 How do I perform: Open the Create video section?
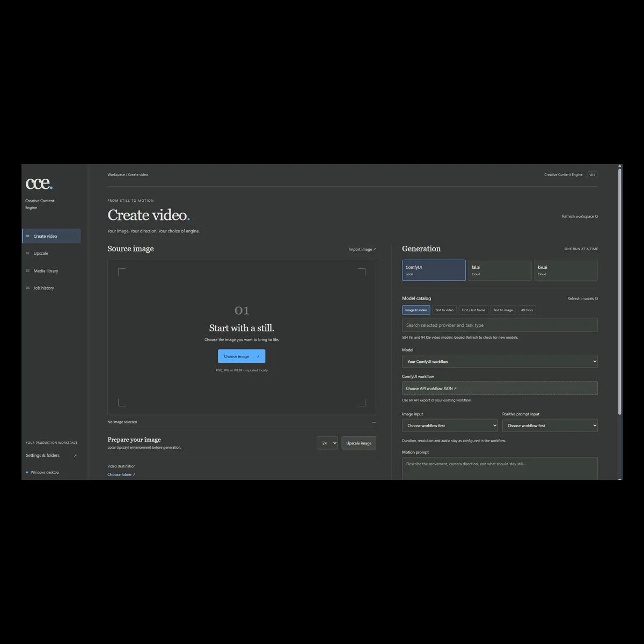point(52,236)
